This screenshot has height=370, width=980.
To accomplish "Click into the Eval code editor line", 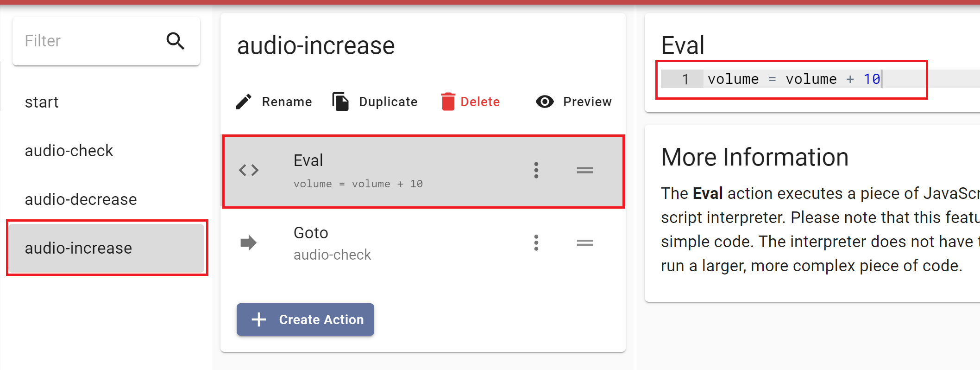I will [842, 79].
